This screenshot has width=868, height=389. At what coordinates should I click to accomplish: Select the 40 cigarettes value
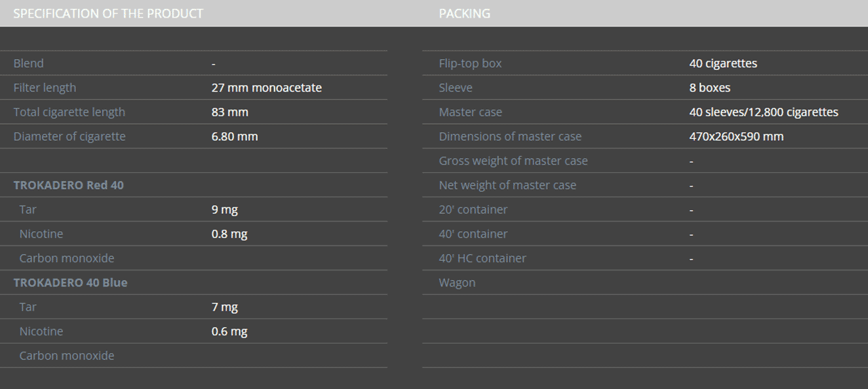pos(723,64)
